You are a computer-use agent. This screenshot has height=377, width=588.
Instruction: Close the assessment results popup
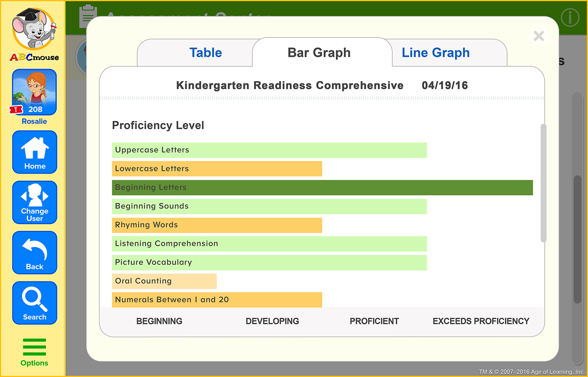tap(539, 36)
